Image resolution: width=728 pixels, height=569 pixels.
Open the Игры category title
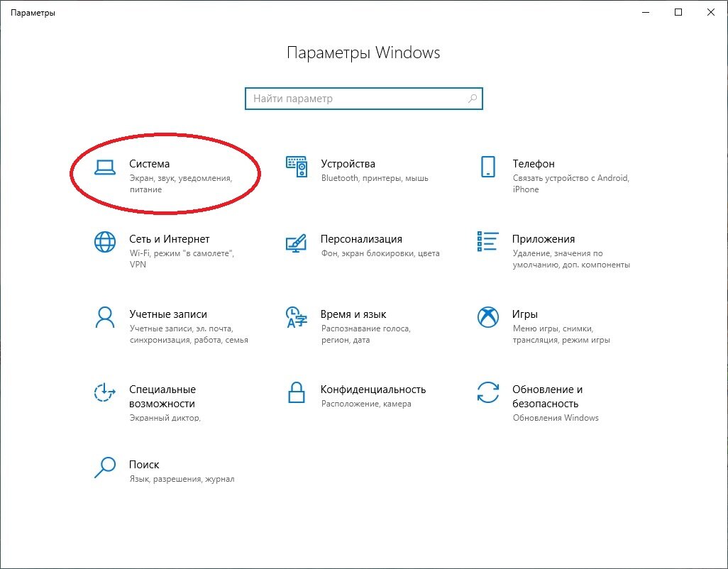tap(524, 314)
